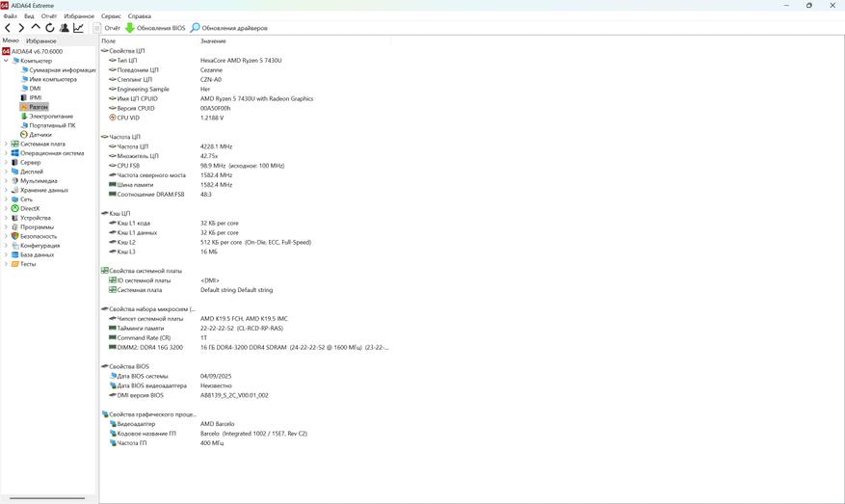Open user management person icon in toolbar
This screenshot has width=845, height=504.
pos(65,28)
